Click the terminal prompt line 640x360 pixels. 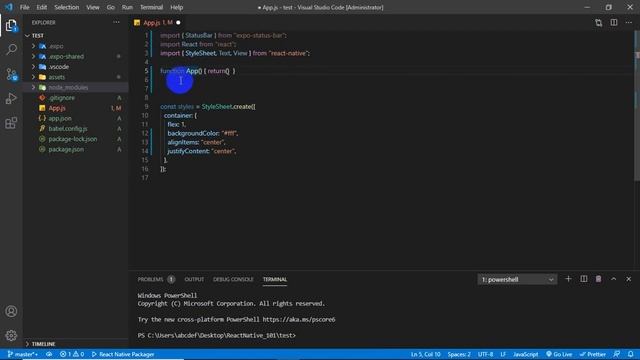(217, 336)
